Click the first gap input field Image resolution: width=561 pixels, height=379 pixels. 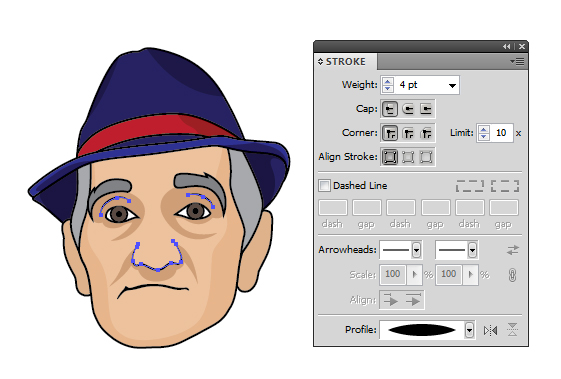pos(367,208)
